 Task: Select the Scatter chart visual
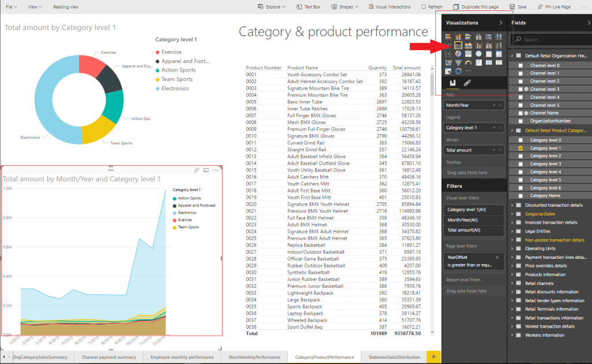[x=448, y=54]
